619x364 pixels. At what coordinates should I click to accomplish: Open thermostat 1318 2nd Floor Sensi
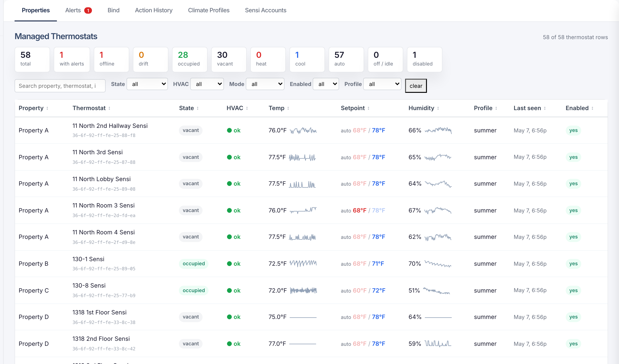click(x=101, y=339)
